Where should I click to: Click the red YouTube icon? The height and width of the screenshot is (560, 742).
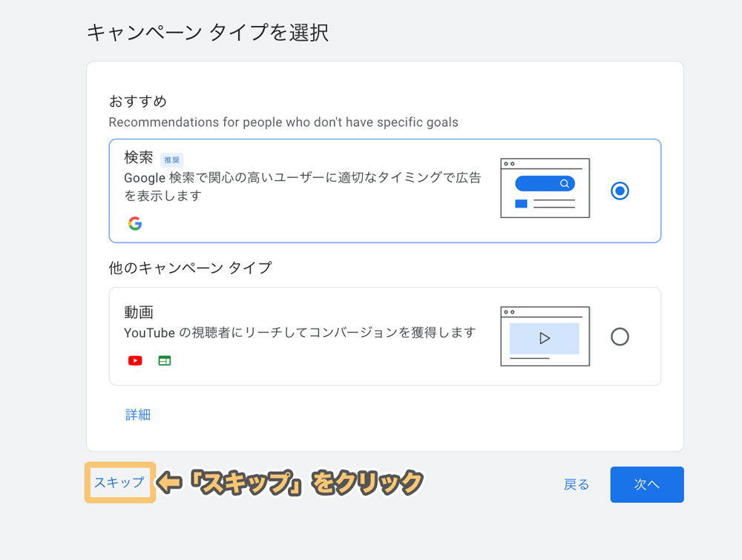(135, 360)
